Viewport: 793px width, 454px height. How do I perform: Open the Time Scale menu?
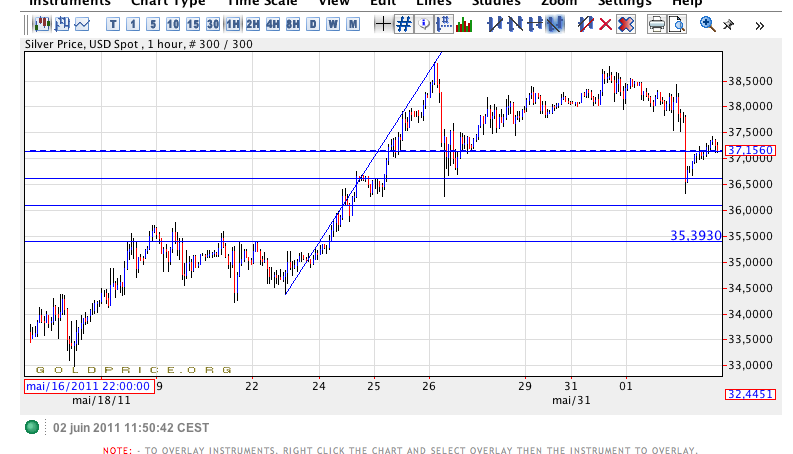click(x=261, y=3)
